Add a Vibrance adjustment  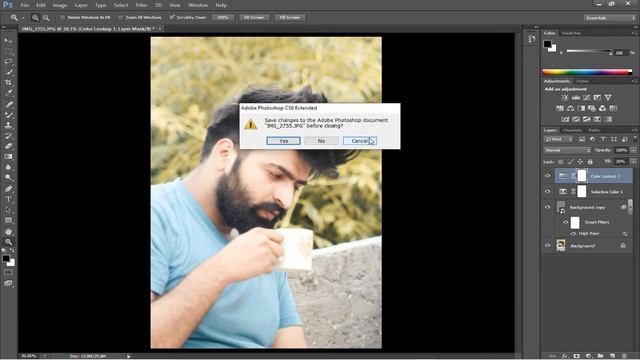click(x=608, y=98)
